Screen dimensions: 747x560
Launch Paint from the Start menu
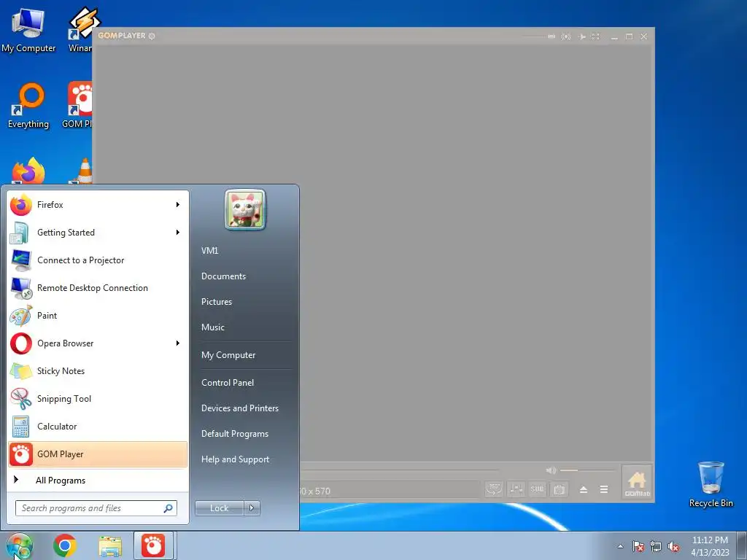point(98,315)
